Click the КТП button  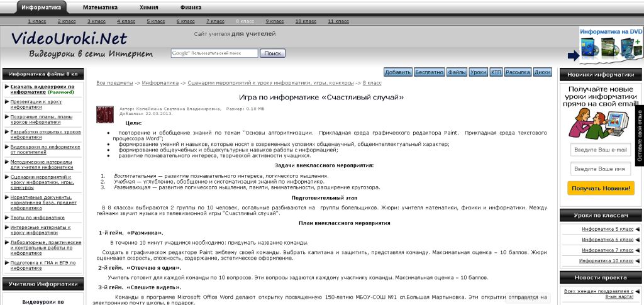pyautogui.click(x=496, y=72)
